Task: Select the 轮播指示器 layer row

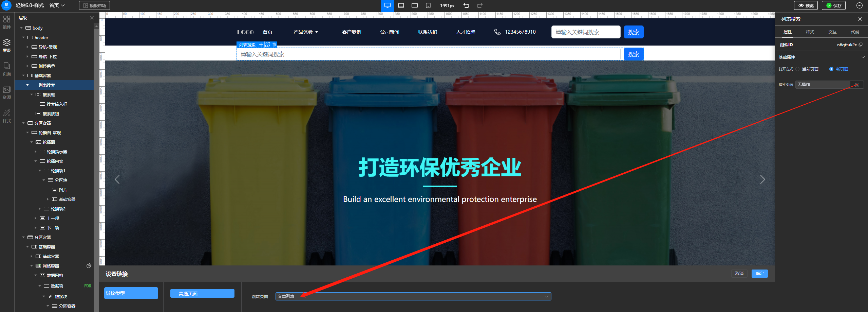Action: pyautogui.click(x=54, y=152)
